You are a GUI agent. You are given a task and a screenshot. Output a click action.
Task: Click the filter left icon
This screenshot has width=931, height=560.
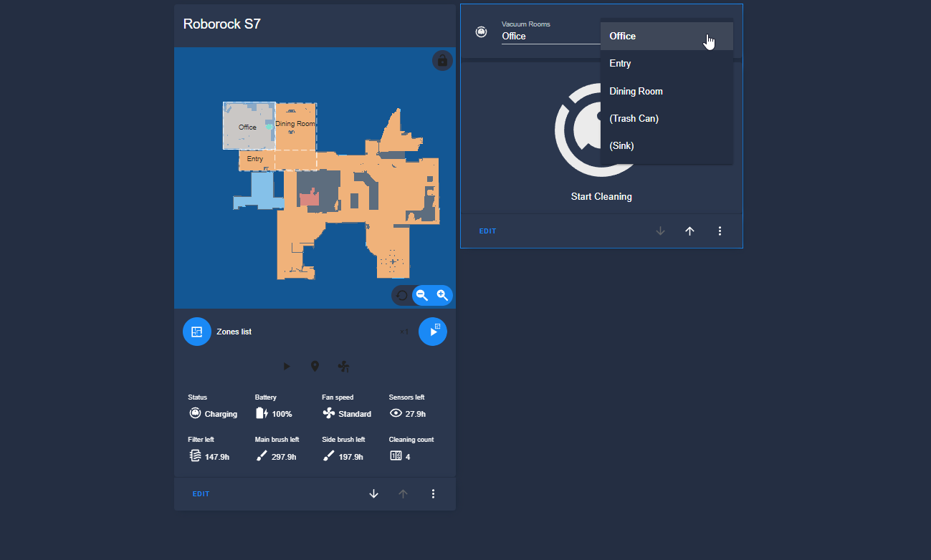coord(194,455)
